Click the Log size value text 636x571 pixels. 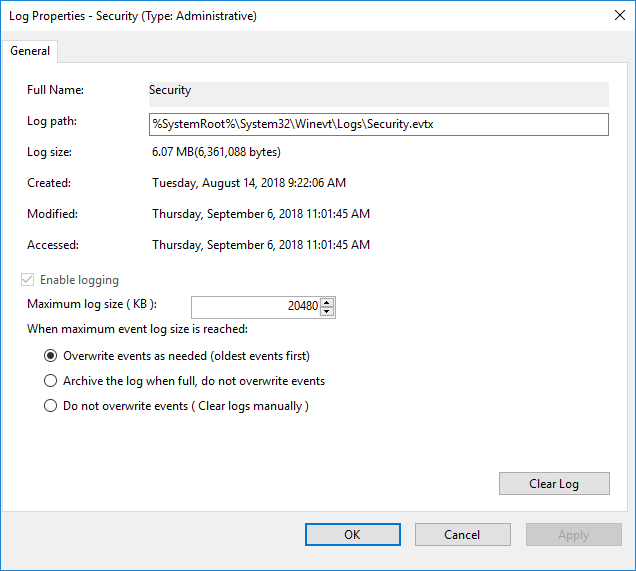[x=216, y=152]
